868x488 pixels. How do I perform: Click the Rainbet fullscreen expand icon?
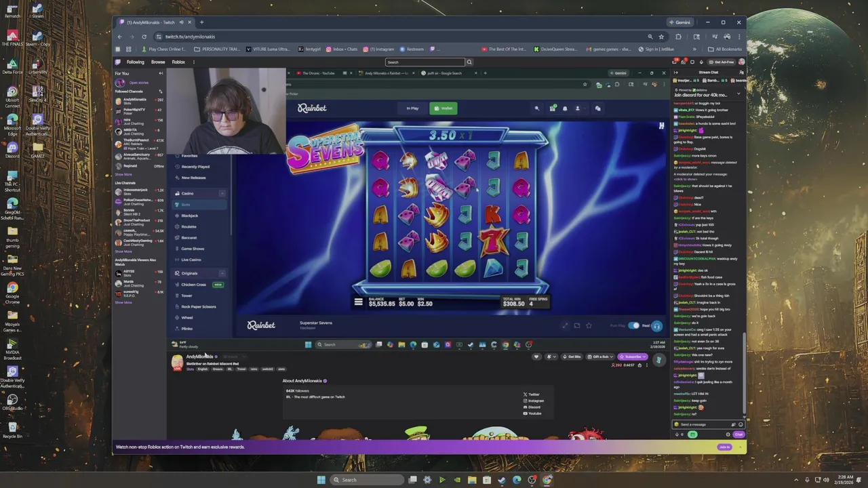565,325
